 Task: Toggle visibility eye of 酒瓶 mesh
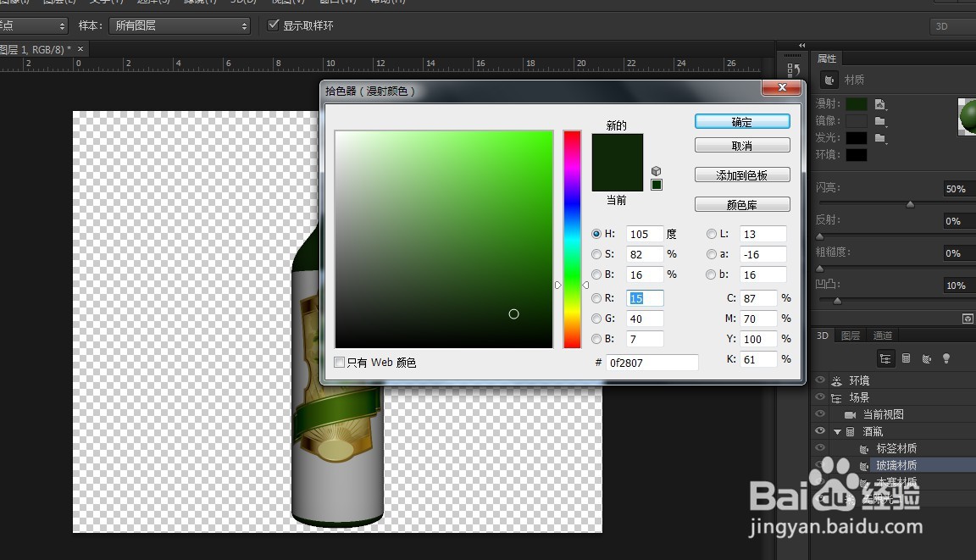[x=820, y=430]
